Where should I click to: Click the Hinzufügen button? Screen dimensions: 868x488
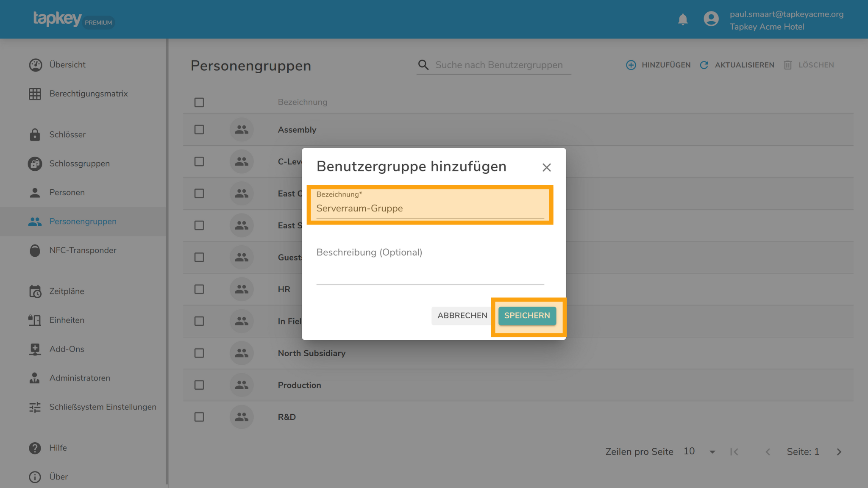pos(658,65)
